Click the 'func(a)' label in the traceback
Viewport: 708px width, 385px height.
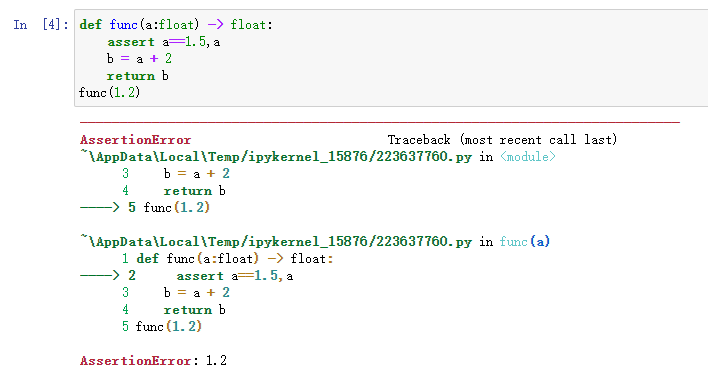pos(525,241)
